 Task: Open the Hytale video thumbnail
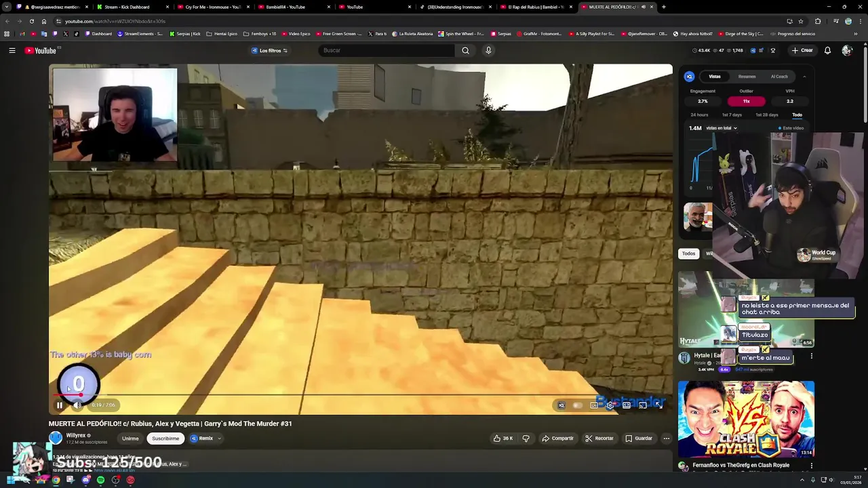click(x=746, y=310)
